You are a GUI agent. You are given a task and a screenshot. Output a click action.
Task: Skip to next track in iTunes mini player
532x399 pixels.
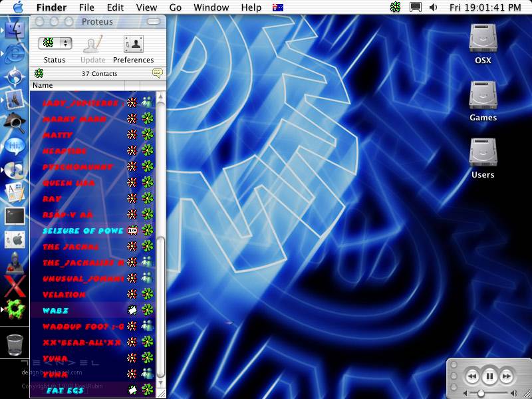pyautogui.click(x=507, y=376)
